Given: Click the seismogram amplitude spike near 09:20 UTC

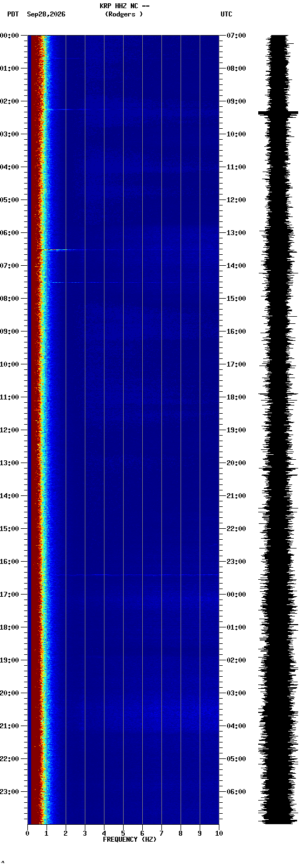Looking at the screenshot, I should (x=278, y=112).
